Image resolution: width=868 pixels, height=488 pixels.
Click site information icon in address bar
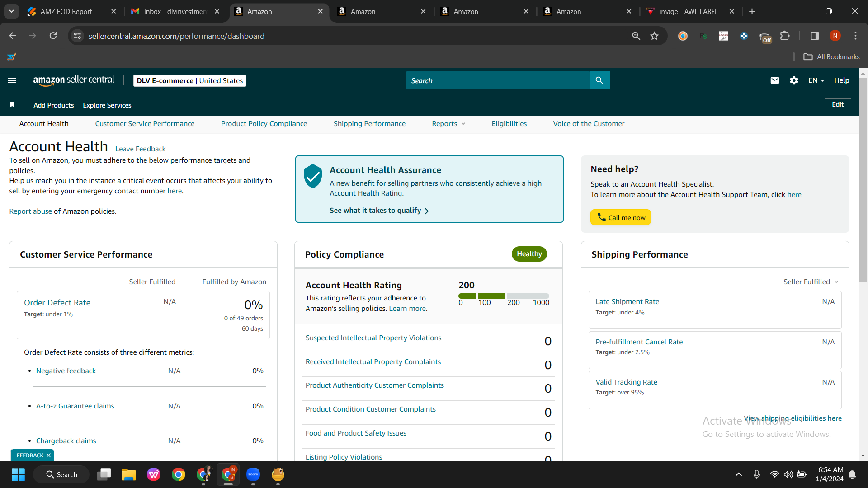coord(78,36)
